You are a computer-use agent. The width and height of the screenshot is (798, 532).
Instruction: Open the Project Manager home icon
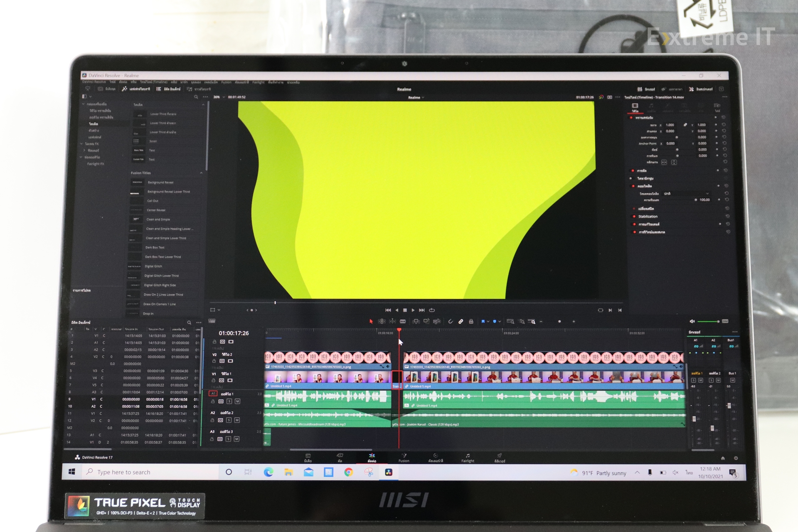pyautogui.click(x=723, y=458)
